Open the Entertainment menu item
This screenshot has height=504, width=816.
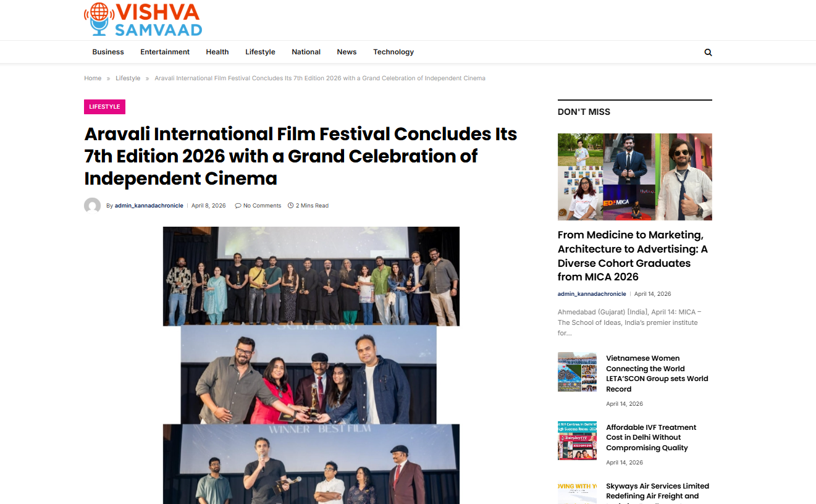click(165, 52)
